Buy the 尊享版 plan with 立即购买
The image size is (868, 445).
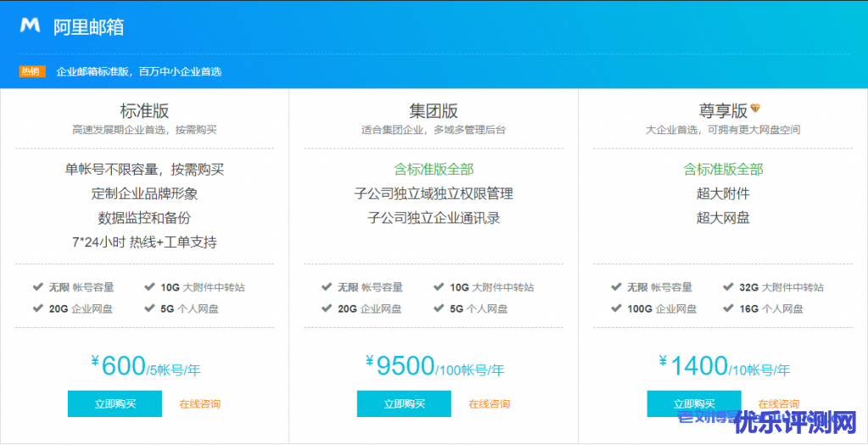click(x=693, y=403)
